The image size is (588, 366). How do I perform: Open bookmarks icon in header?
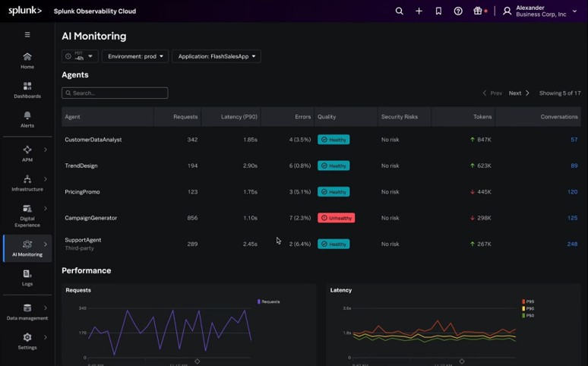click(438, 11)
